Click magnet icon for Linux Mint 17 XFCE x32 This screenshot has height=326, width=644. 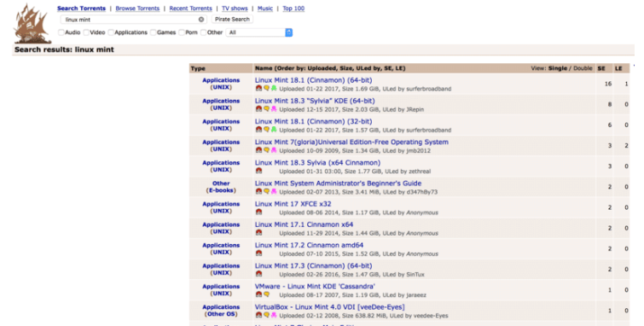258,212
